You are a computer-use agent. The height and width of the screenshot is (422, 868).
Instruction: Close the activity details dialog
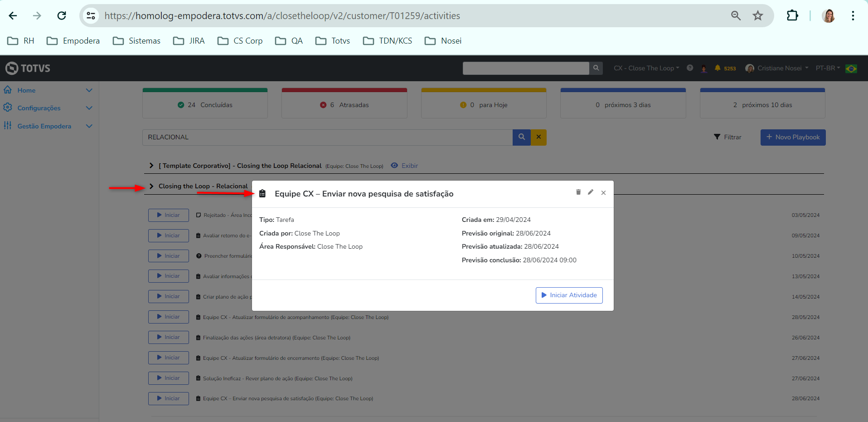603,192
